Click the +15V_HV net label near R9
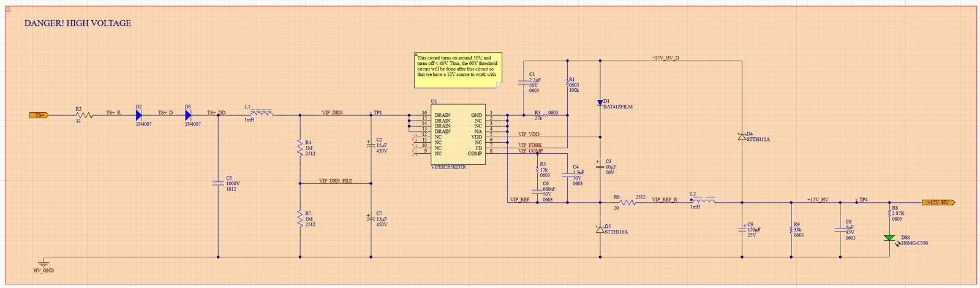 tap(817, 200)
